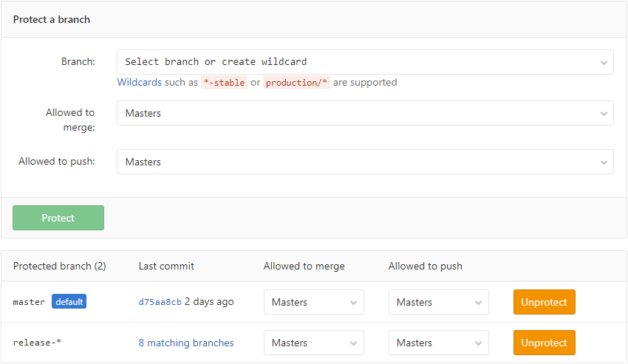The width and height of the screenshot is (628, 364).
Task: Unprotect the release-* wildcard branch
Action: pyautogui.click(x=544, y=343)
